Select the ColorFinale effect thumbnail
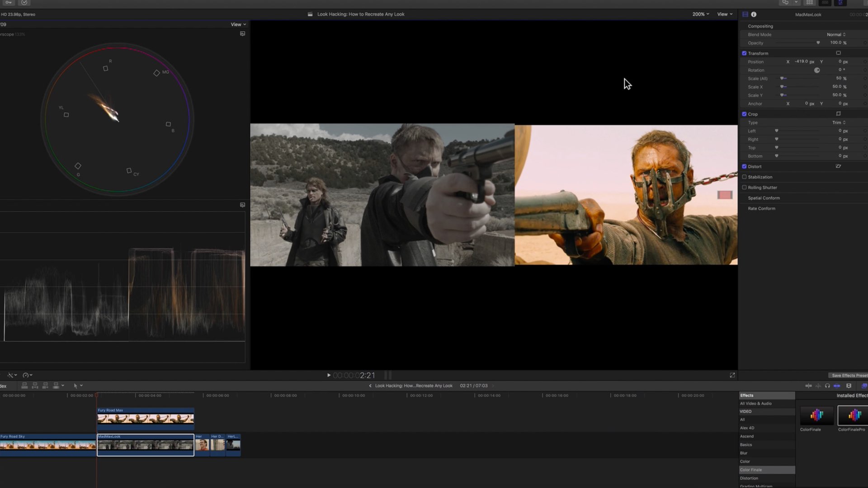This screenshot has width=868, height=488. tap(816, 415)
